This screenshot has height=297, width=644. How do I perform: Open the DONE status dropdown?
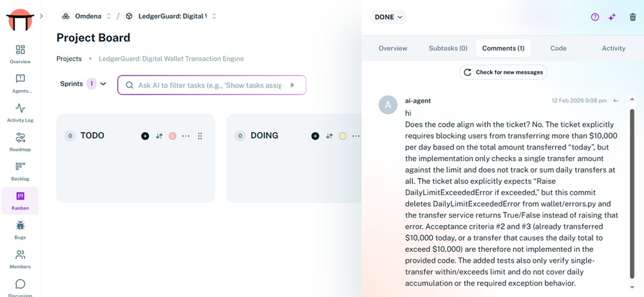click(388, 17)
